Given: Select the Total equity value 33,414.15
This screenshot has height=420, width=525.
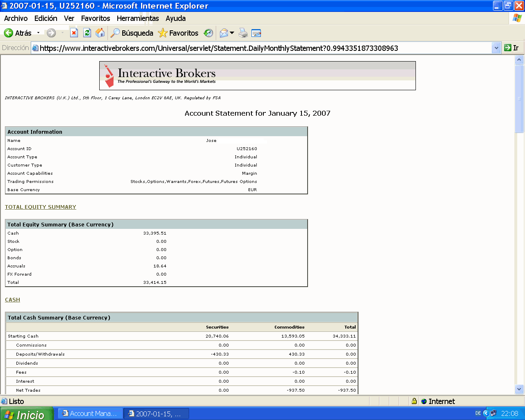Looking at the screenshot, I should 155,283.
